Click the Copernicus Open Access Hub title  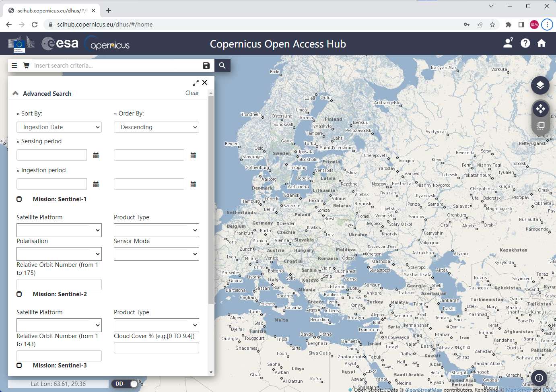[x=278, y=44]
